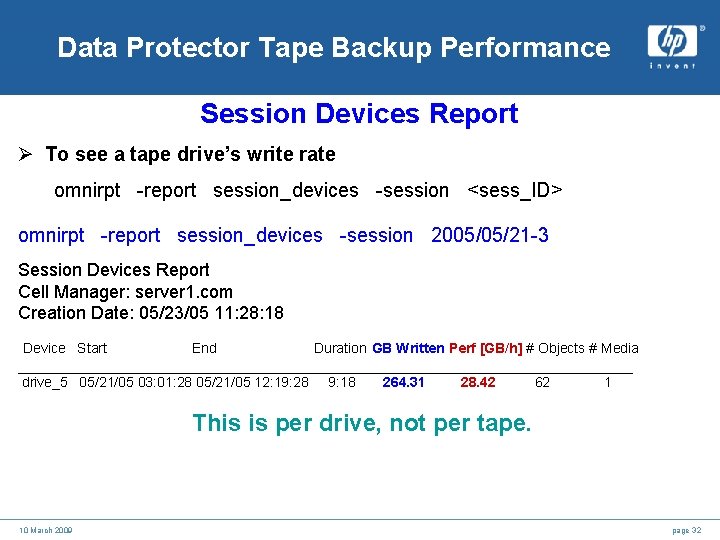Click the red '28.42' performance value
Screen dimensions: 720x540
[477, 382]
